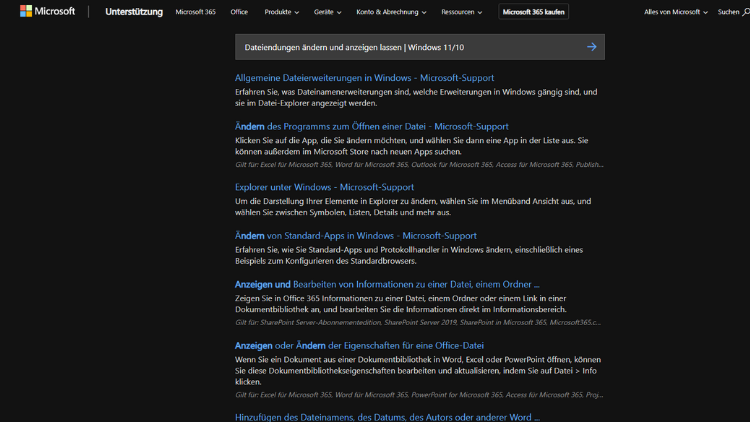750x422 pixels.
Task: Open Office menu item
Action: (239, 12)
